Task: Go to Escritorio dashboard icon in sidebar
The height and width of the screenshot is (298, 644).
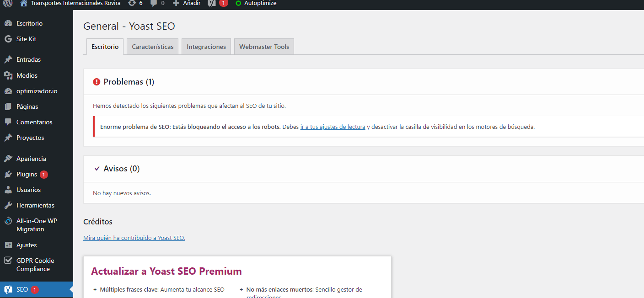Action: tap(8, 23)
